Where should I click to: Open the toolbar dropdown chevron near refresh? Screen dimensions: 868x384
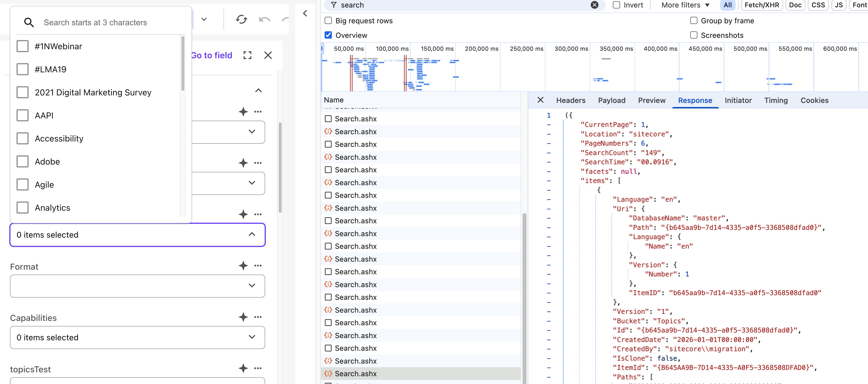204,19
